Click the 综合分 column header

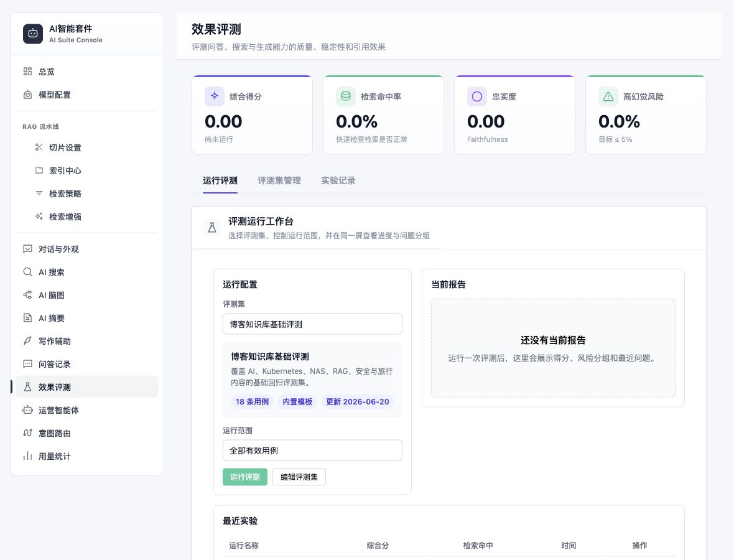click(x=378, y=545)
